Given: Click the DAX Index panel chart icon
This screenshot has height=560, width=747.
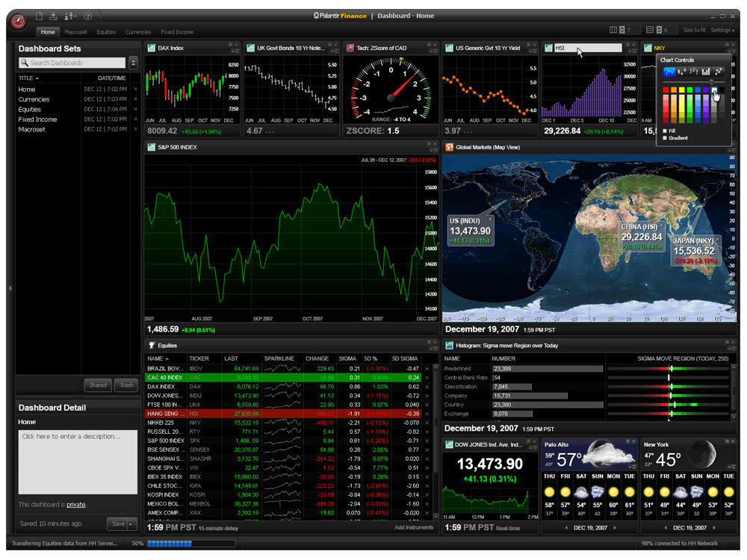Looking at the screenshot, I should [152, 48].
